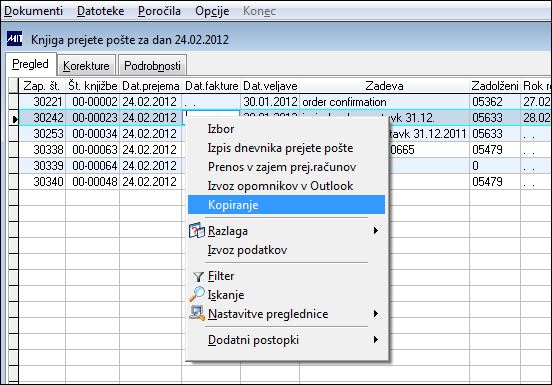Select the Filter menu entry
The height and width of the screenshot is (385, 552).
tap(286, 276)
